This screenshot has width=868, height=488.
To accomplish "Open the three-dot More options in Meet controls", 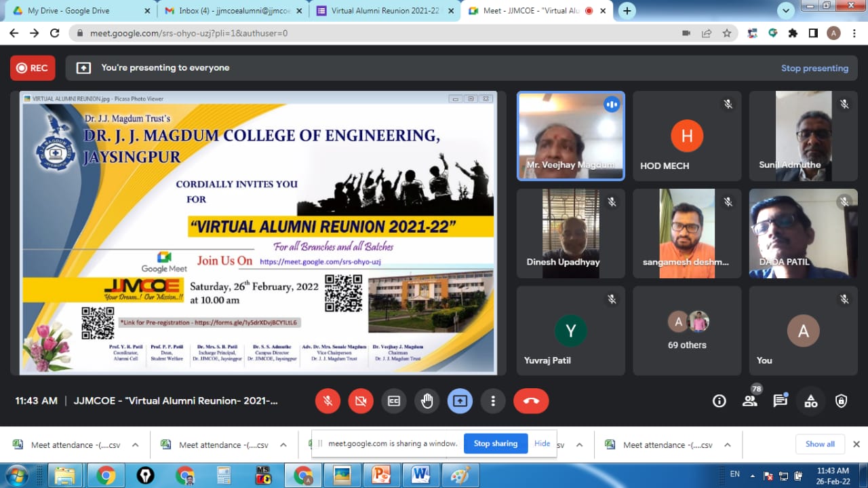I will tap(493, 401).
